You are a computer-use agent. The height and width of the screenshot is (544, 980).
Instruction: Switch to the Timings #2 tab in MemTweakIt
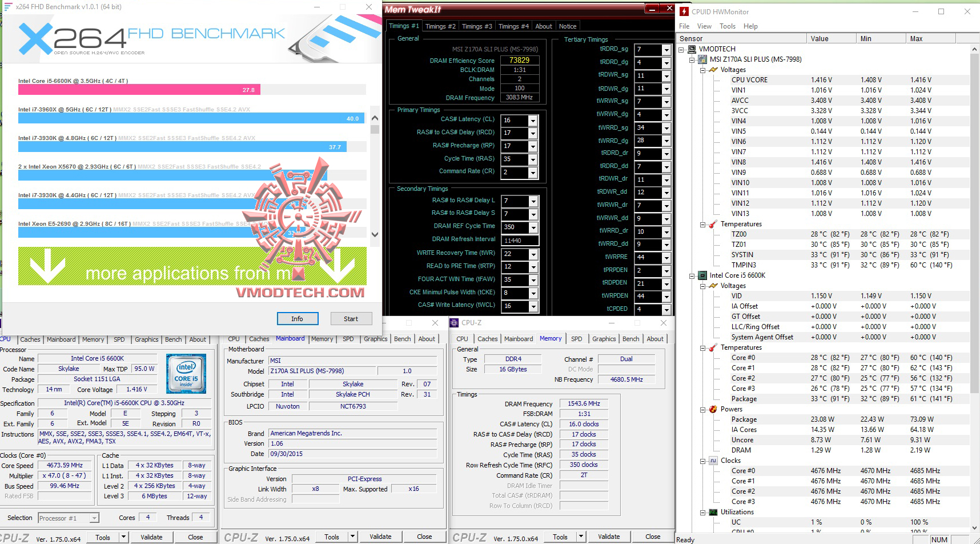(x=440, y=26)
